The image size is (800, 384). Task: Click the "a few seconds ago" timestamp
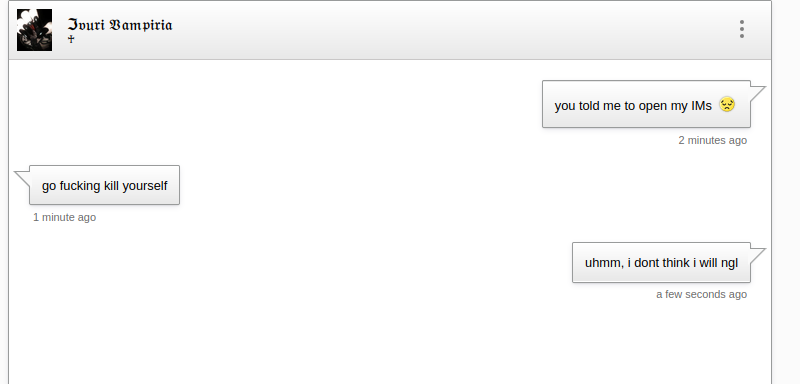pos(702,294)
